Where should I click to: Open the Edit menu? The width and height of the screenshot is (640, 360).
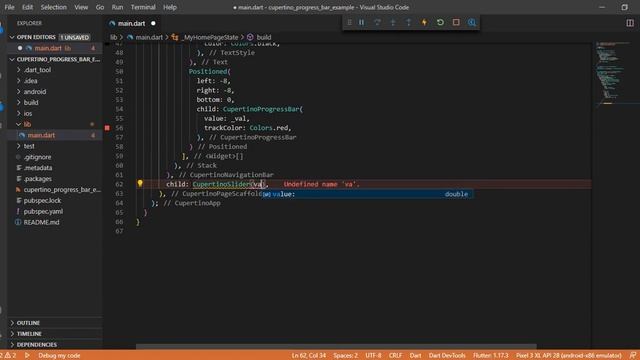(x=27, y=7)
